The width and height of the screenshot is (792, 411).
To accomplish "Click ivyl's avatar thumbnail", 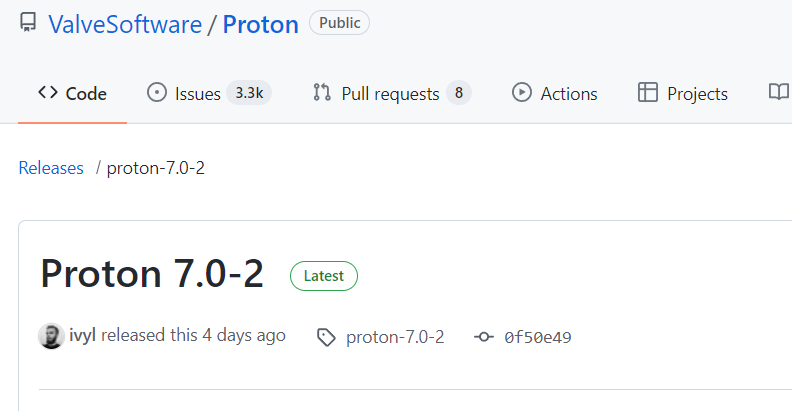I will point(51,336).
